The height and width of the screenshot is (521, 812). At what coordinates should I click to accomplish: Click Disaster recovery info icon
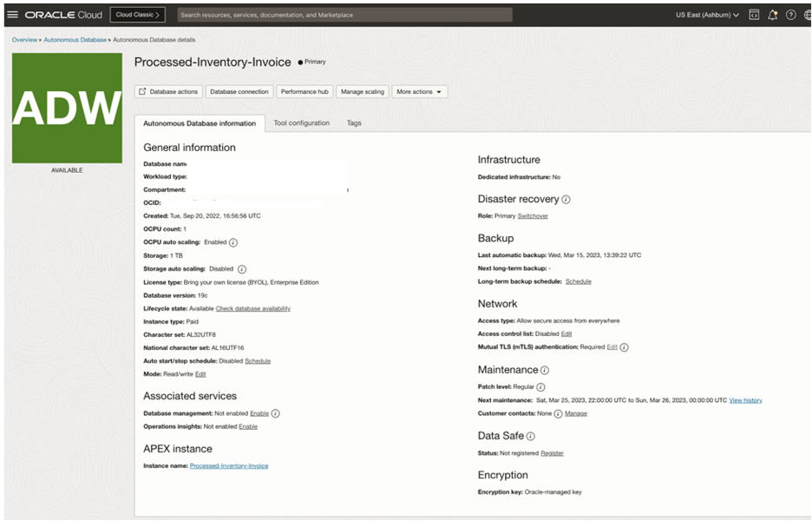point(566,199)
